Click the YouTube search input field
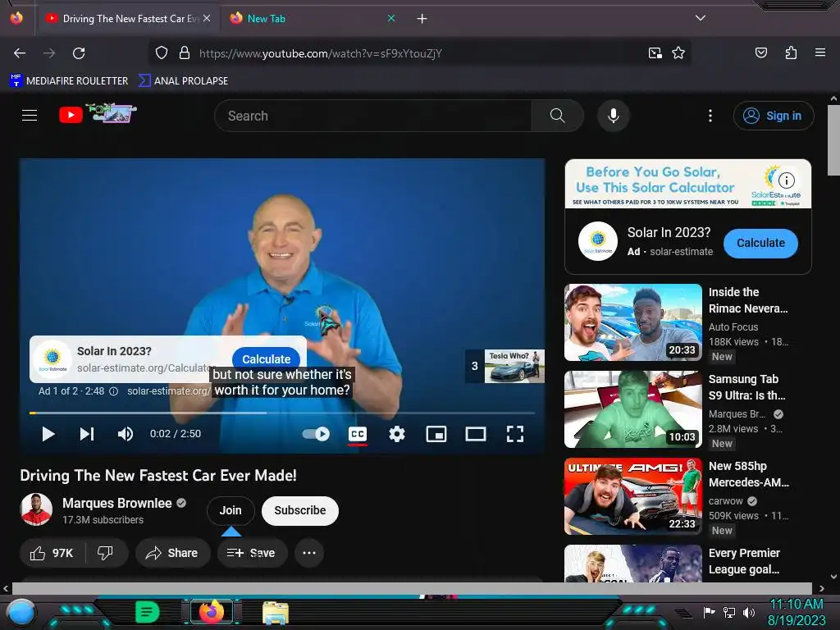840x630 pixels. point(373,116)
